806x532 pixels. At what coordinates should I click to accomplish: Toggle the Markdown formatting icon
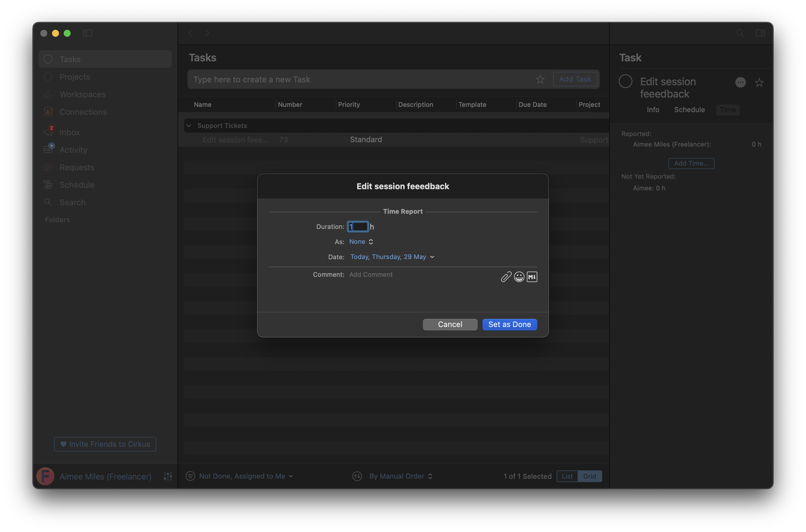pyautogui.click(x=532, y=277)
